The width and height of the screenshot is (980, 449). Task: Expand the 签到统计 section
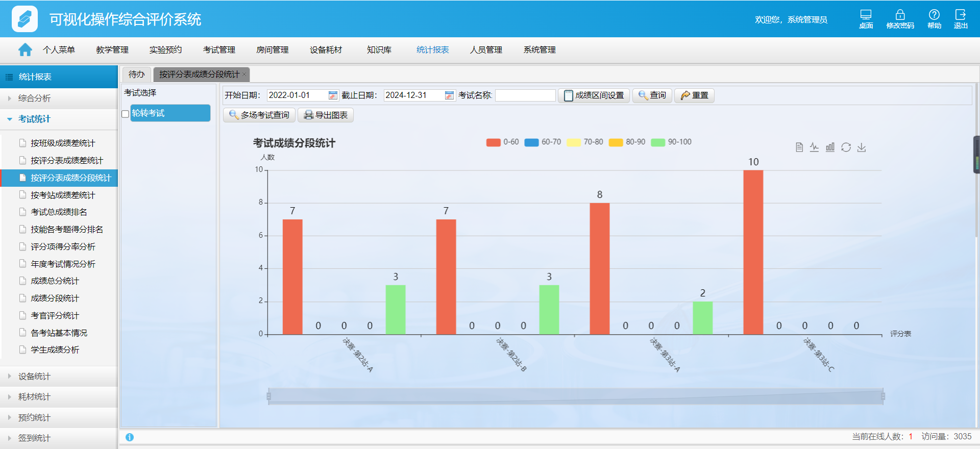point(59,438)
